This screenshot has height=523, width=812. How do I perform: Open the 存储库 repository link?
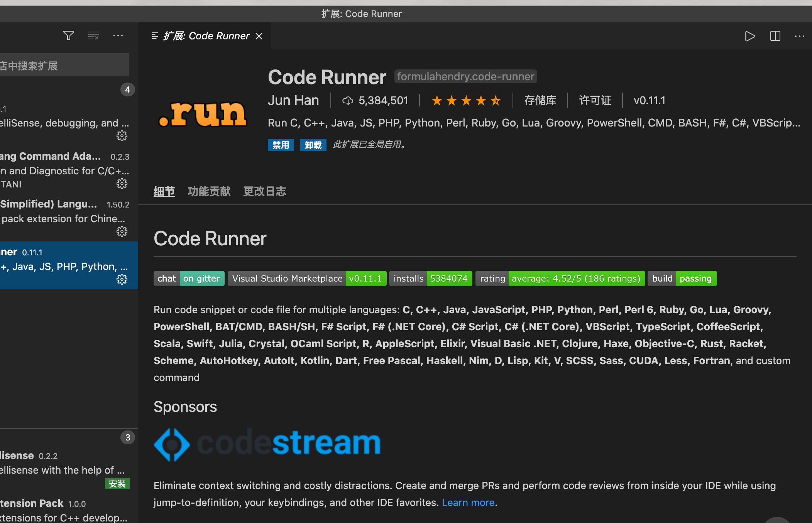(x=540, y=101)
